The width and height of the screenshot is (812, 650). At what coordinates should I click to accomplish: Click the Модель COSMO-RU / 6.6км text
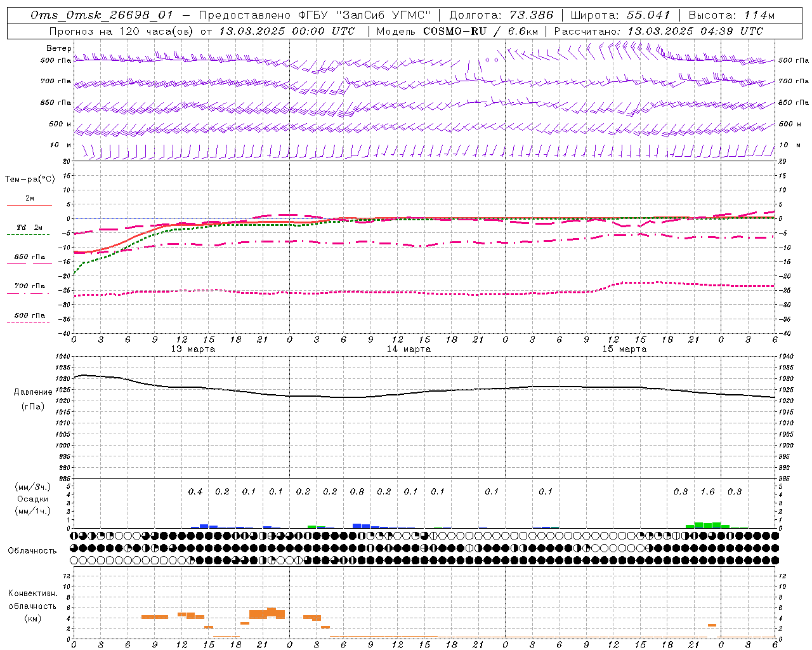click(457, 31)
